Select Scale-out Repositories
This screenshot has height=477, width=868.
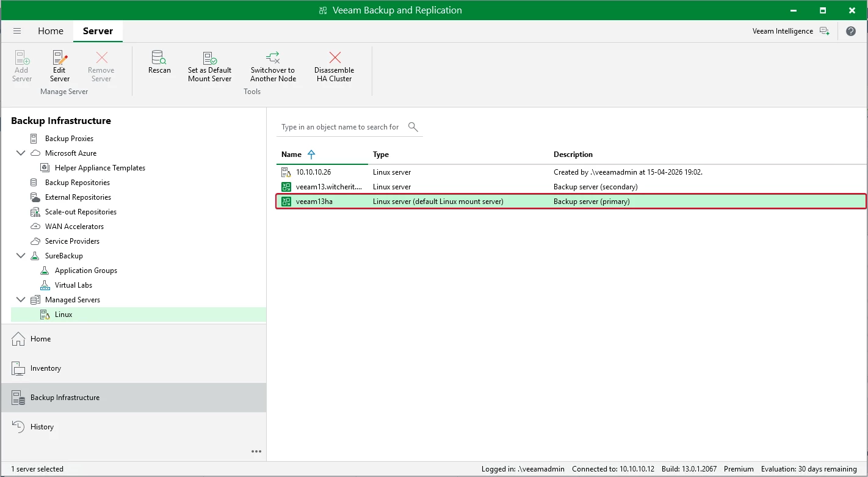click(x=81, y=212)
